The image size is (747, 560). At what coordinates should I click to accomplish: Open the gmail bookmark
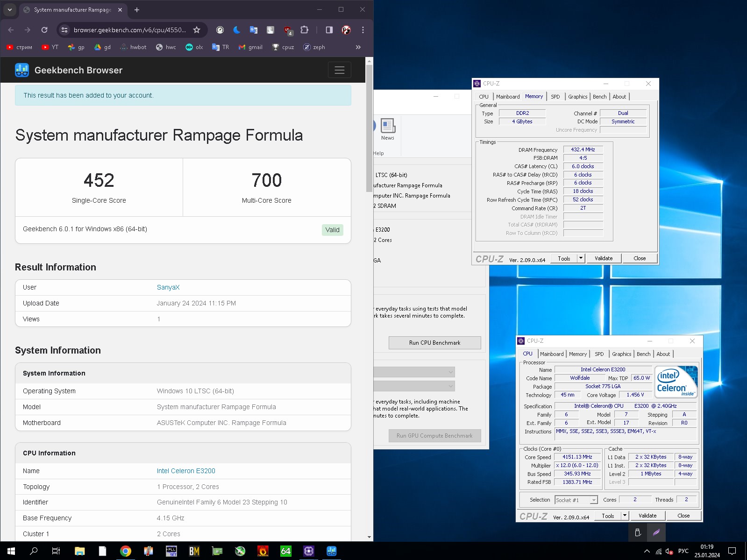click(x=250, y=47)
